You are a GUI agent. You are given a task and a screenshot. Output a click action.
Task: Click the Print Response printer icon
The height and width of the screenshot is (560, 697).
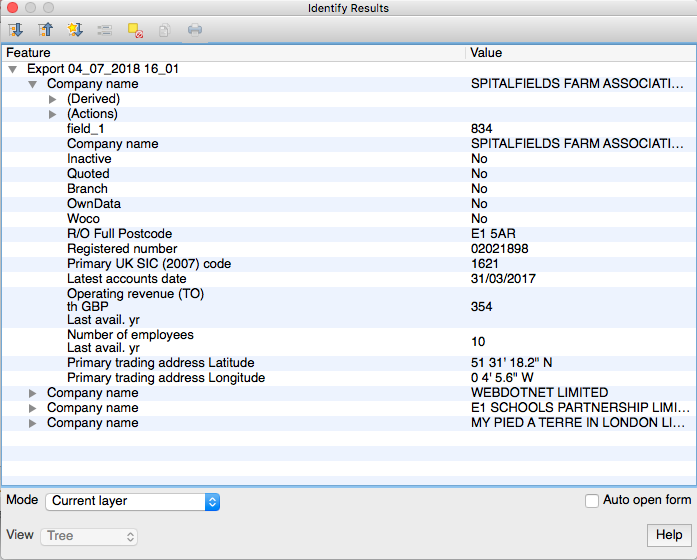click(195, 30)
